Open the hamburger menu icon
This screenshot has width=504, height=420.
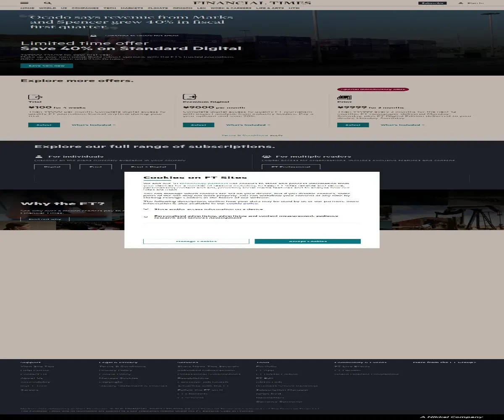click(24, 3)
